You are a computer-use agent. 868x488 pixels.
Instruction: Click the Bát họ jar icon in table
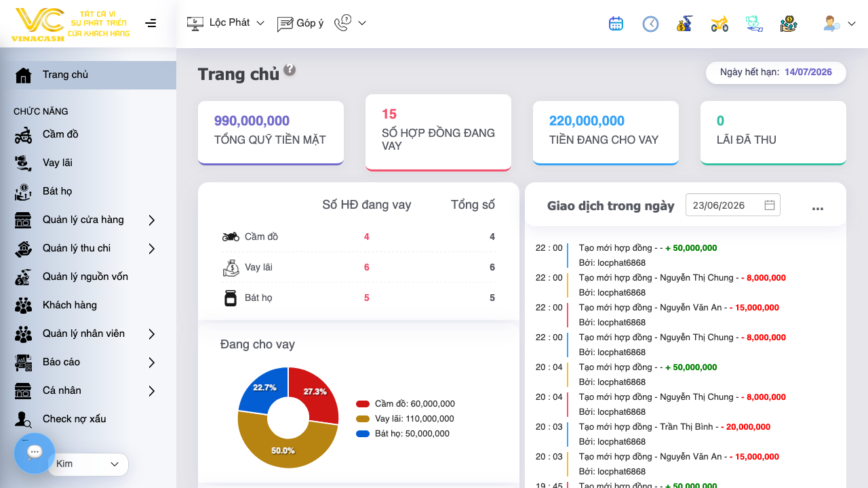[x=231, y=298]
